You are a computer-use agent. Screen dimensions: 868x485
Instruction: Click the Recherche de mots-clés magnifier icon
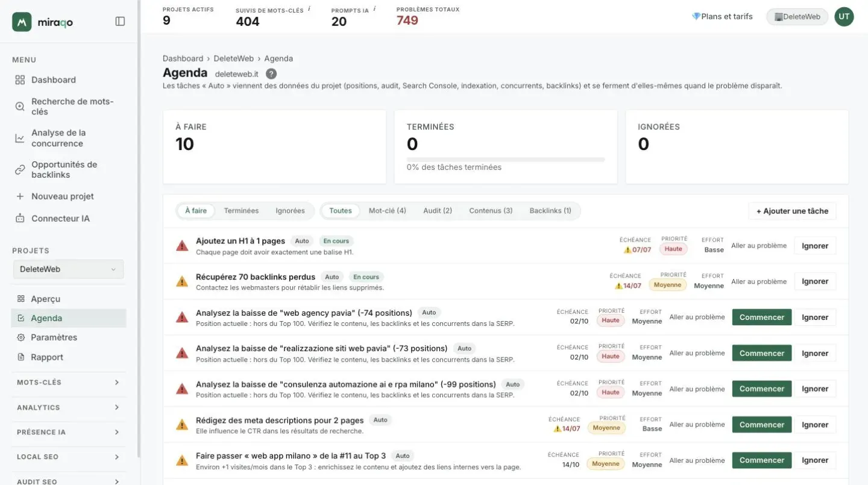coord(20,107)
